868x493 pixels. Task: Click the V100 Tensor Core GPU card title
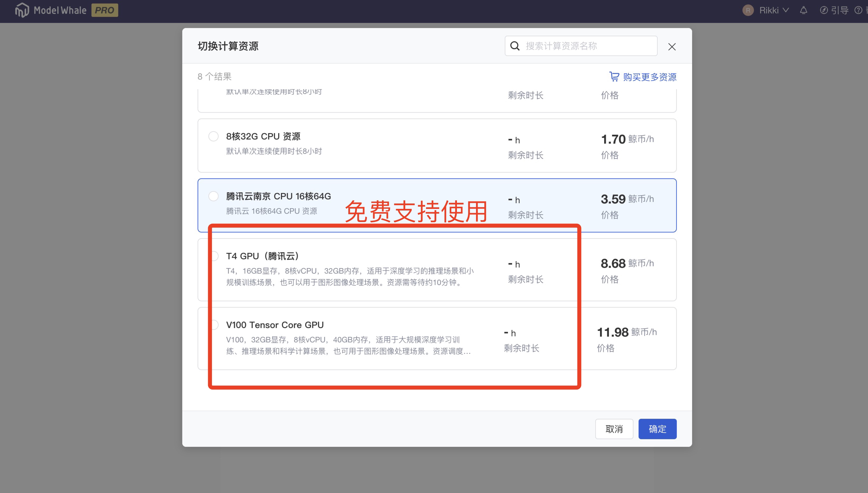[x=275, y=325]
